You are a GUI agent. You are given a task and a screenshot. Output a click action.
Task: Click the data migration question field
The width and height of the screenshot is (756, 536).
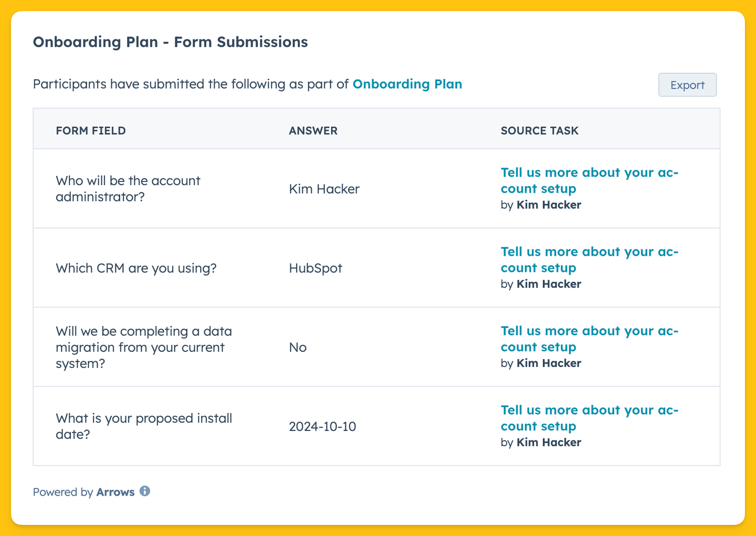pos(144,347)
